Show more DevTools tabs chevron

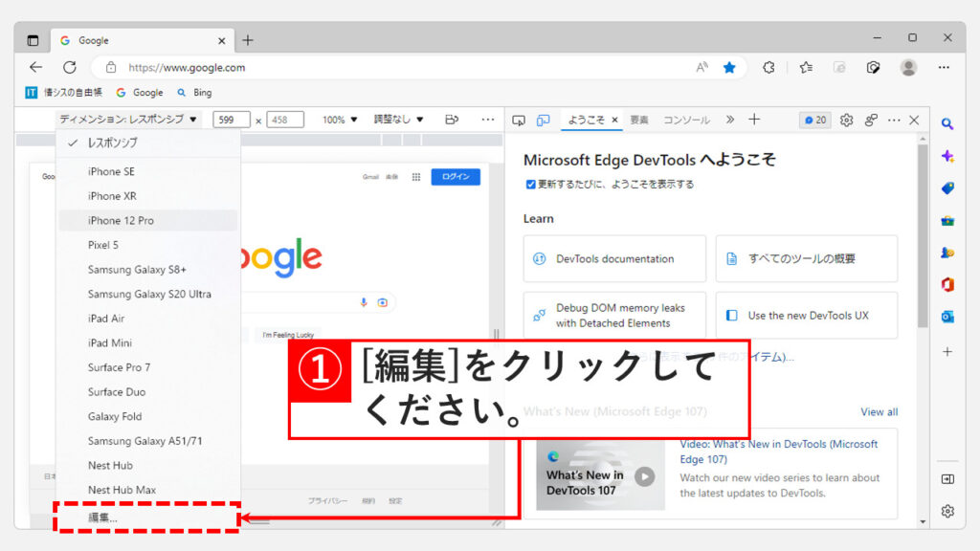[x=730, y=120]
